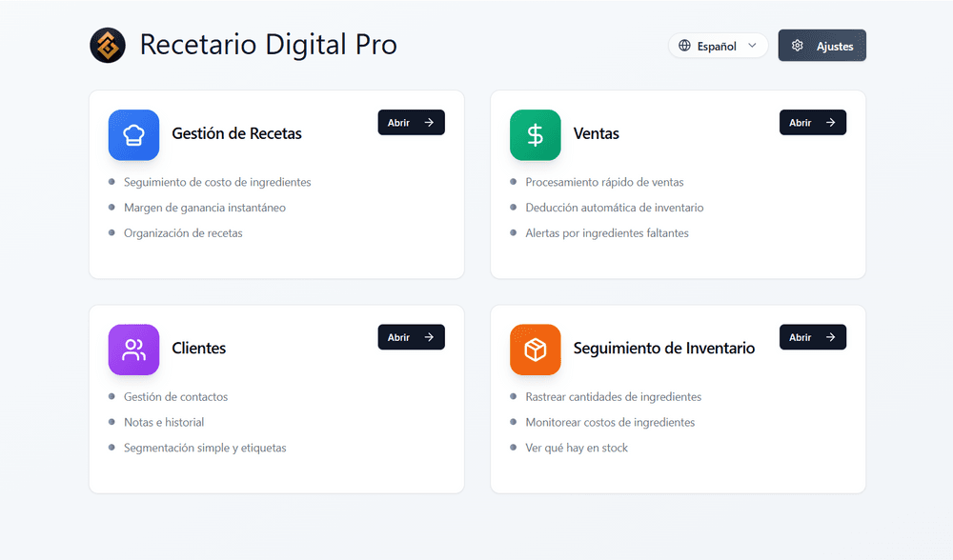
Task: Select the Gestión de Recetas heading
Action: point(236,134)
